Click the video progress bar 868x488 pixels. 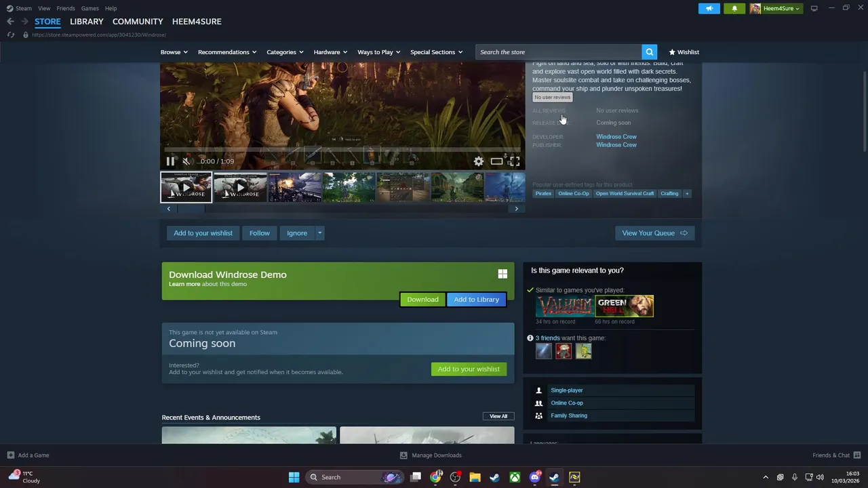tap(342, 150)
